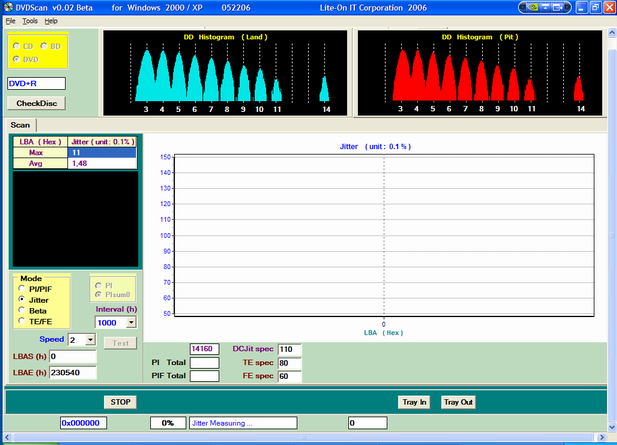Choose the PI radio option

pyautogui.click(x=98, y=285)
